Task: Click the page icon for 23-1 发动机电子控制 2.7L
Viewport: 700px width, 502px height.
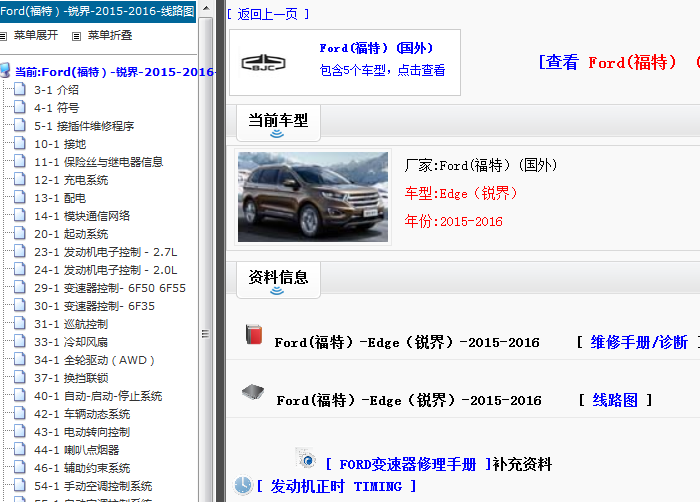Action: [x=20, y=251]
